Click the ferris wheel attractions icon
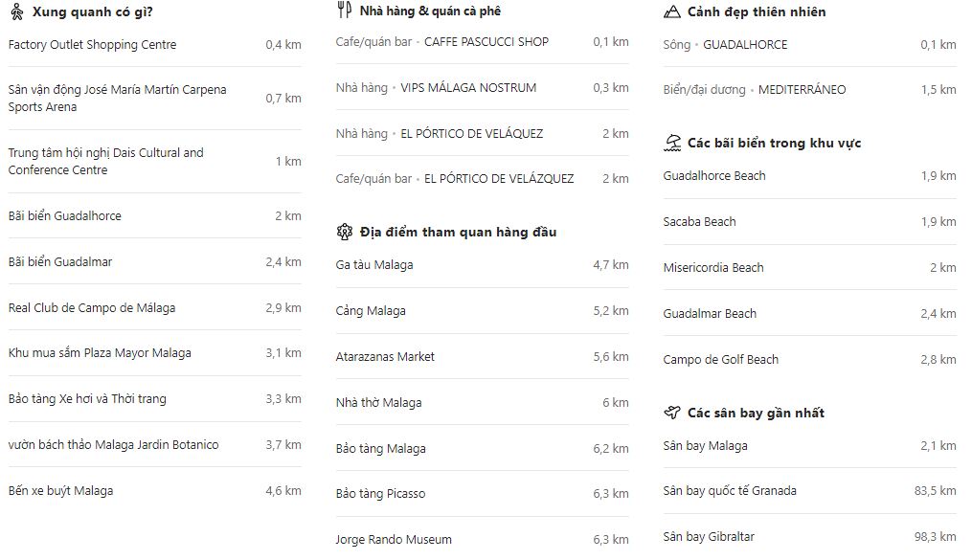The height and width of the screenshot is (560, 972). pos(344,232)
